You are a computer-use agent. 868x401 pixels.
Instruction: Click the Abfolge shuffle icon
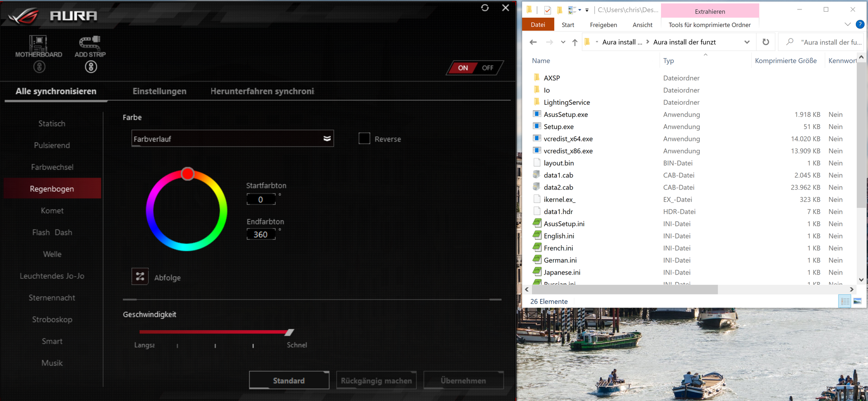tap(140, 276)
